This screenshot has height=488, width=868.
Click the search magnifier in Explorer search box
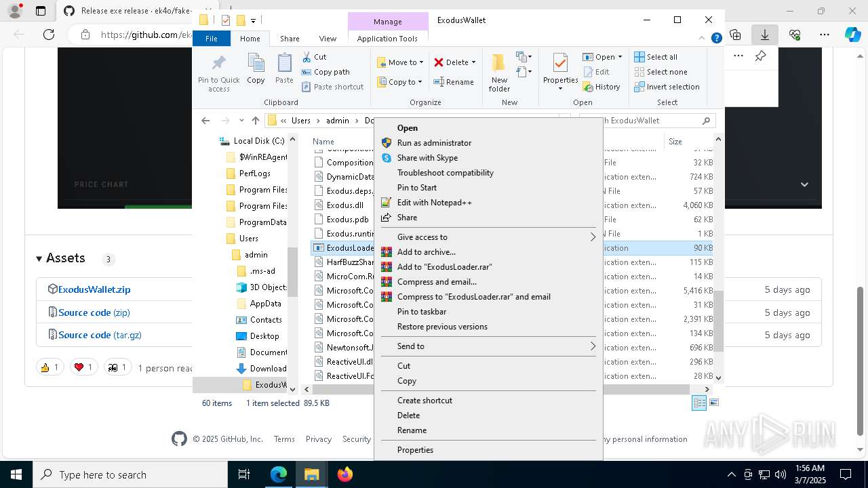706,121
